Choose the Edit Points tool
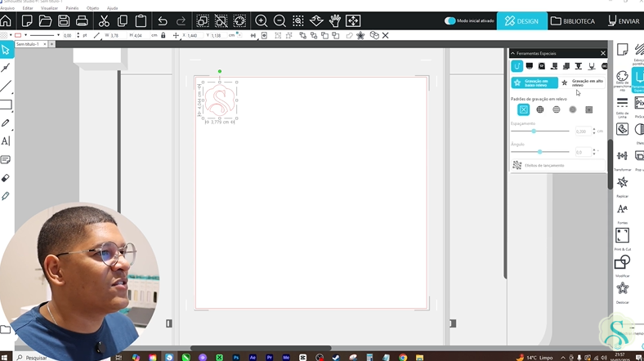644x361 pixels. click(6, 68)
